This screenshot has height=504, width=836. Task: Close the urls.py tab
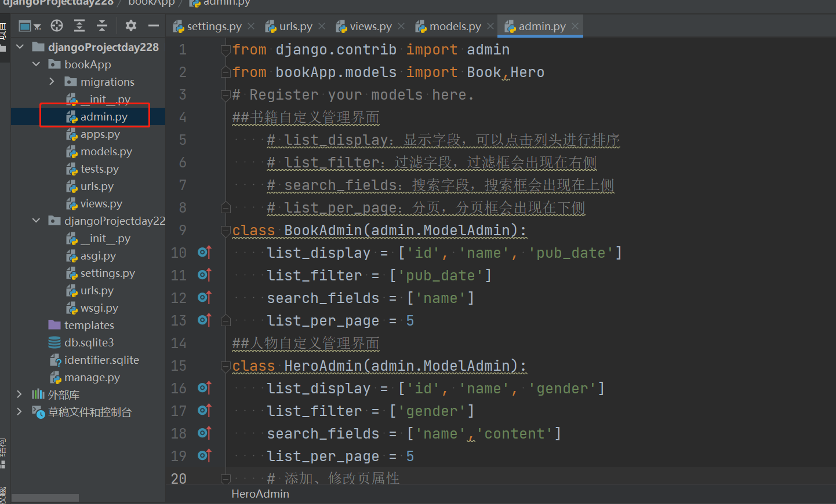[x=322, y=26]
